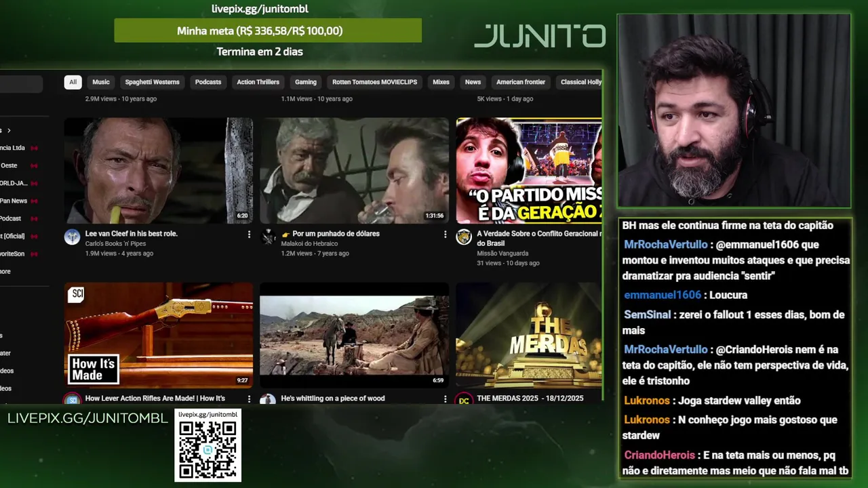Play desert western scene thumbnail 6:59

(354, 335)
